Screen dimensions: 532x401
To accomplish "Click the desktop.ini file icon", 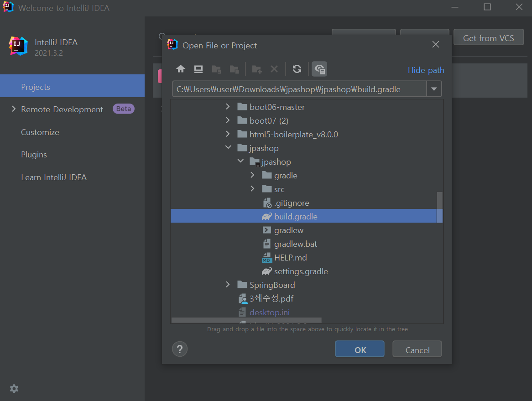I will (242, 312).
